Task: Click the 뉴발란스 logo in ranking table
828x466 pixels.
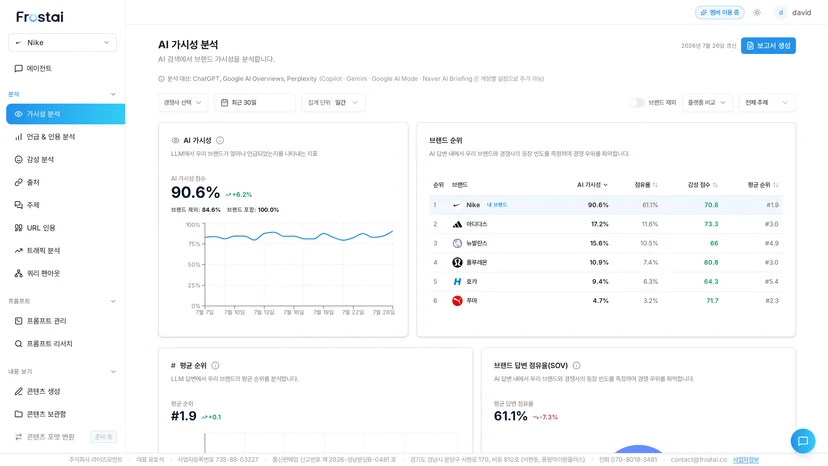Action: [457, 243]
